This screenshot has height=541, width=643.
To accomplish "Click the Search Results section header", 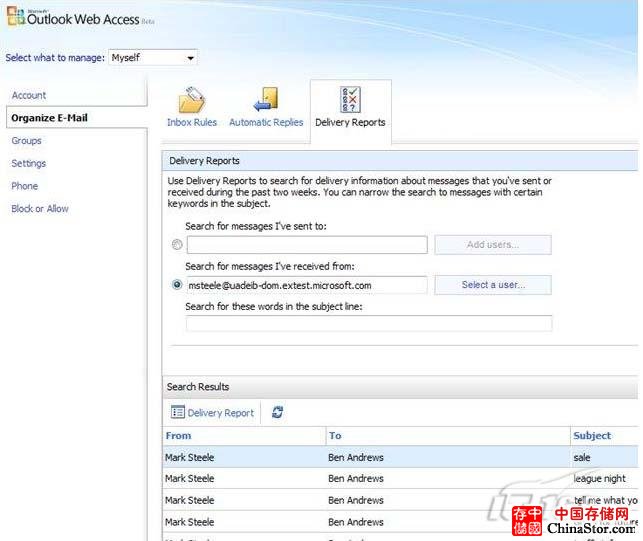I will tap(400, 387).
